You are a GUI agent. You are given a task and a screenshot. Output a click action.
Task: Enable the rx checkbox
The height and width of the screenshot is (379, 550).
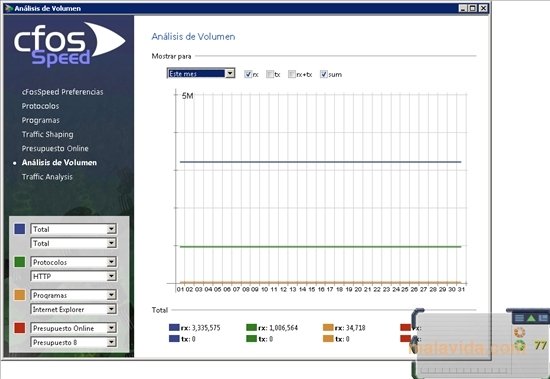[248, 74]
